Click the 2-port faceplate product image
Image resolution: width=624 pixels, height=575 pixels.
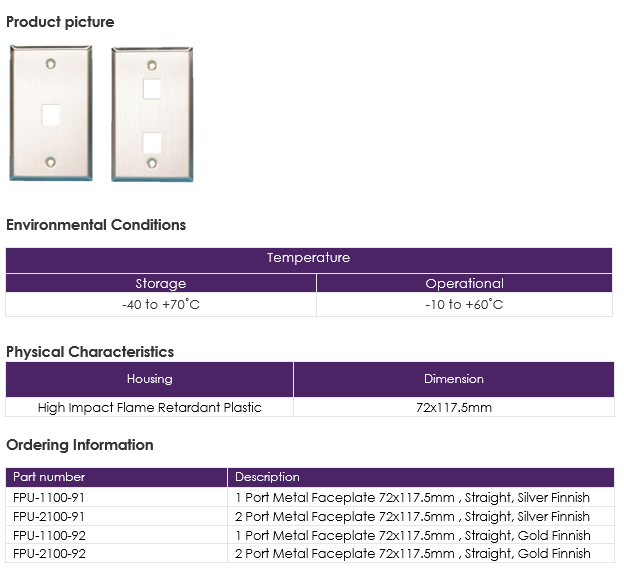click(152, 115)
